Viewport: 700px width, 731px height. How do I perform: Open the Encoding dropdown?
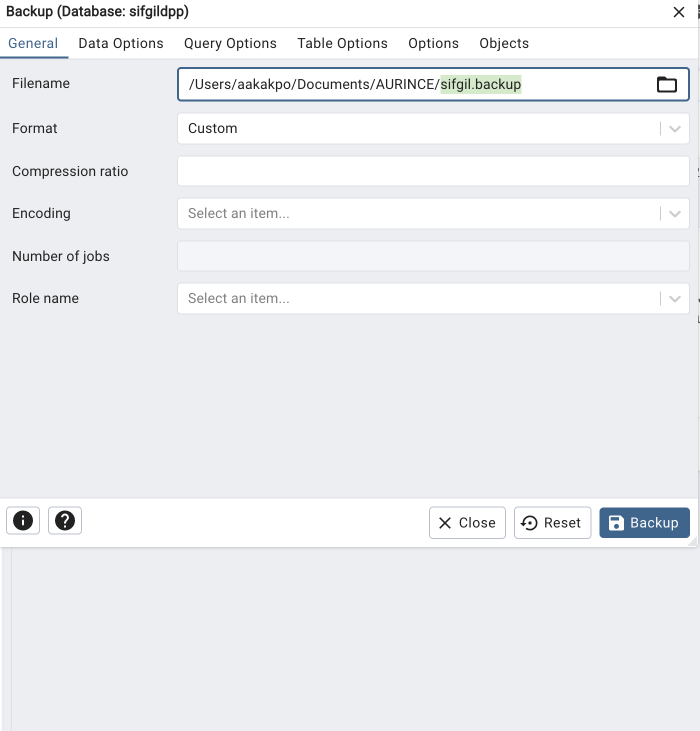(674, 214)
